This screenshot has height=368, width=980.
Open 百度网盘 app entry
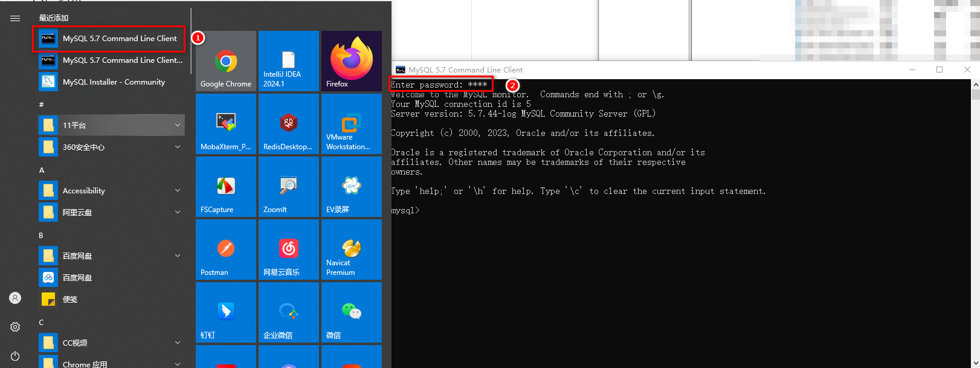pyautogui.click(x=111, y=278)
